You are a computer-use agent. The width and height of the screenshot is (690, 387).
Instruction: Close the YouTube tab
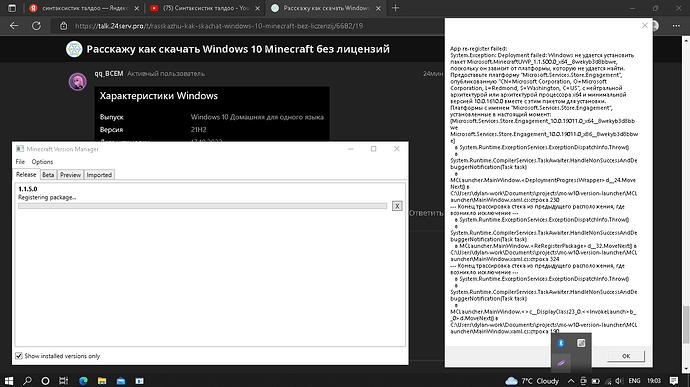tap(257, 8)
